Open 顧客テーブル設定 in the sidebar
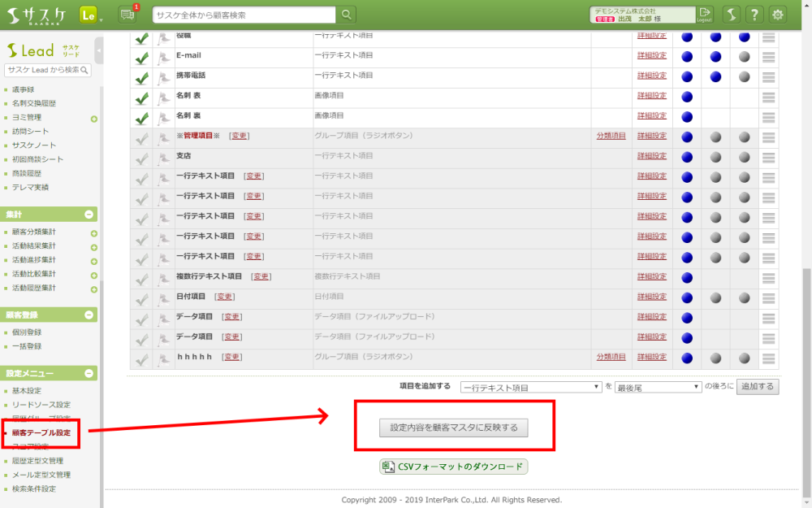Viewport: 812px width, 508px height. coord(46,432)
